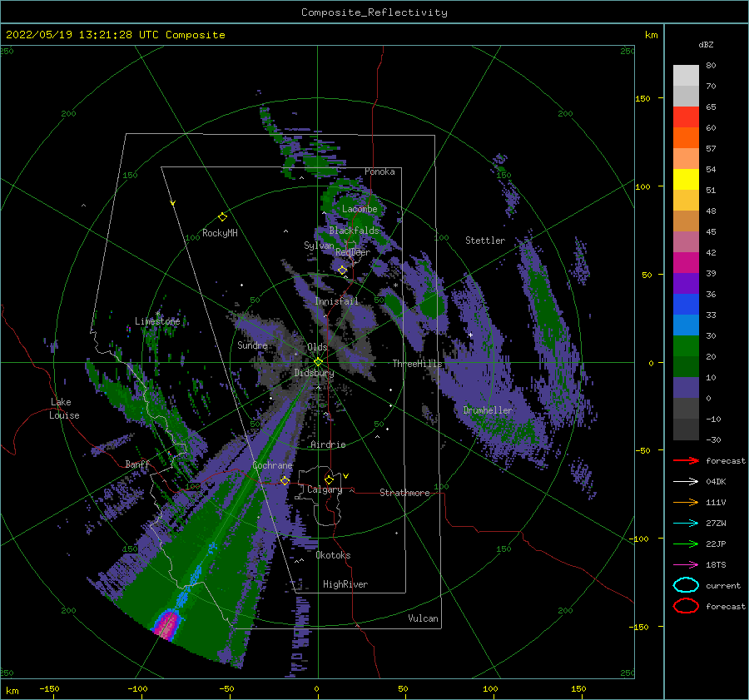The height and width of the screenshot is (700, 749).
Task: Click the Ponoka label
Action: pos(379,171)
